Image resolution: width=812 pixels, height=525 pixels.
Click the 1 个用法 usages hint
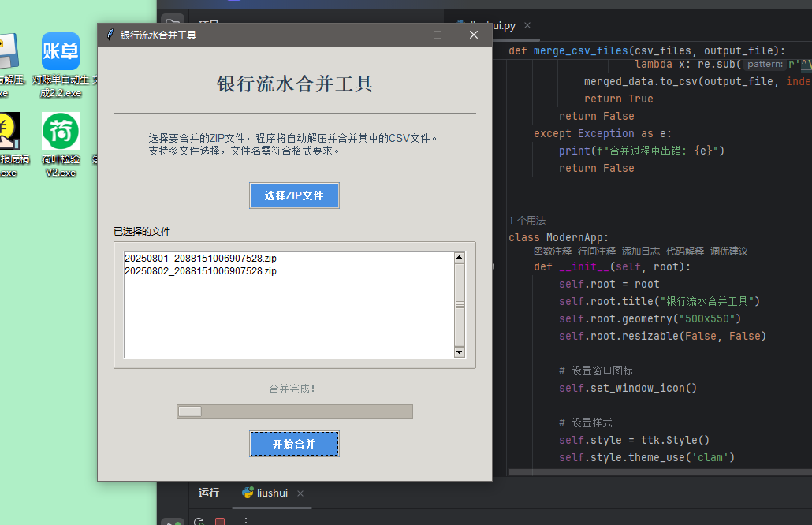coord(527,221)
